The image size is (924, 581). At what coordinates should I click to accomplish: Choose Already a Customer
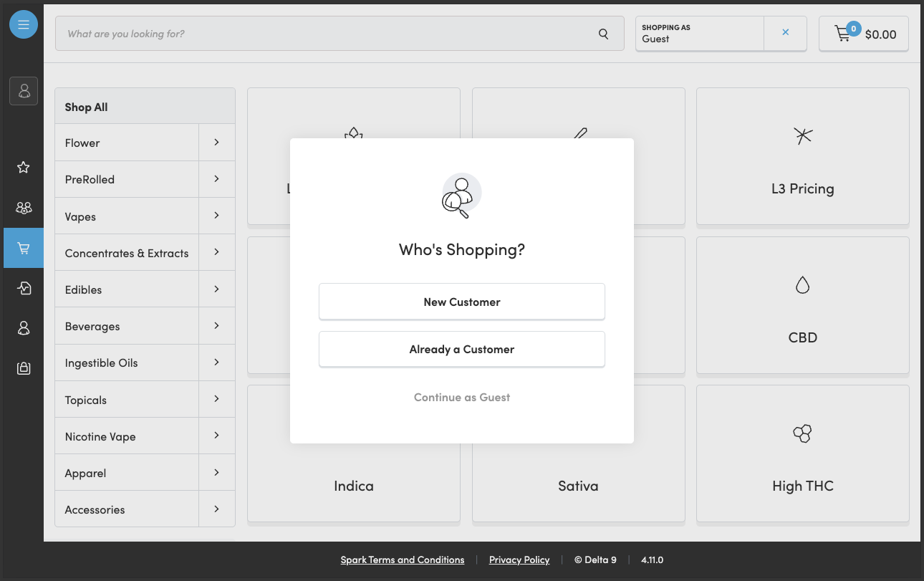click(462, 349)
